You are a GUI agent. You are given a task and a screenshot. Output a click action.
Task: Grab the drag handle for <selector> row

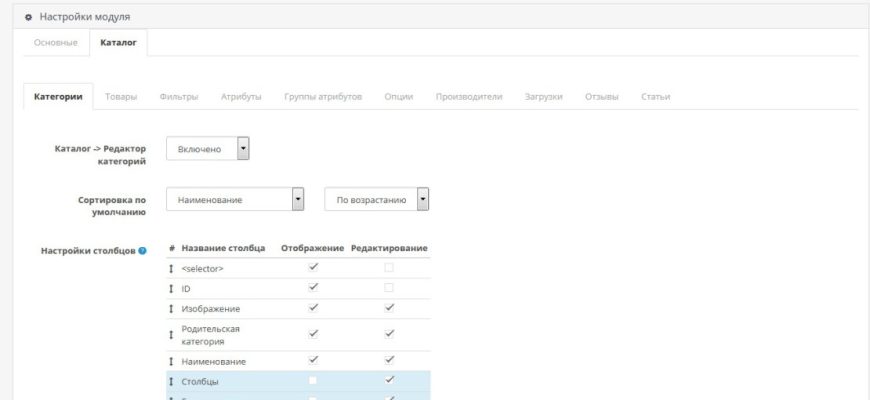coord(171,269)
